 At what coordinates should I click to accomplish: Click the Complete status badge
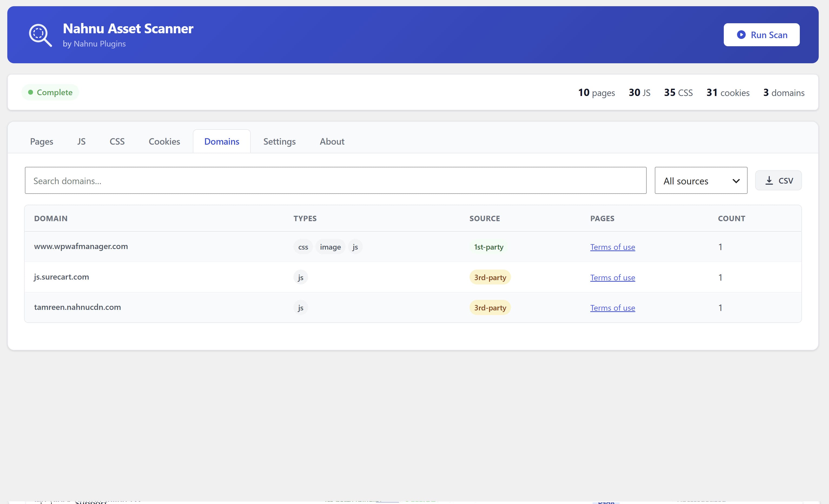tap(50, 92)
